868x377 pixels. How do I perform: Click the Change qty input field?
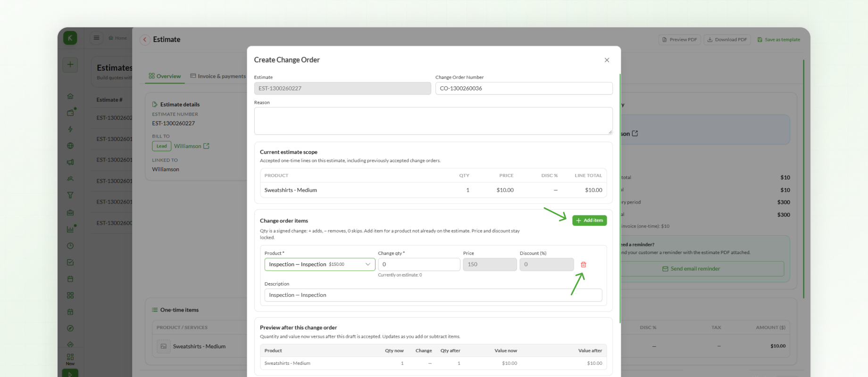coord(419,264)
